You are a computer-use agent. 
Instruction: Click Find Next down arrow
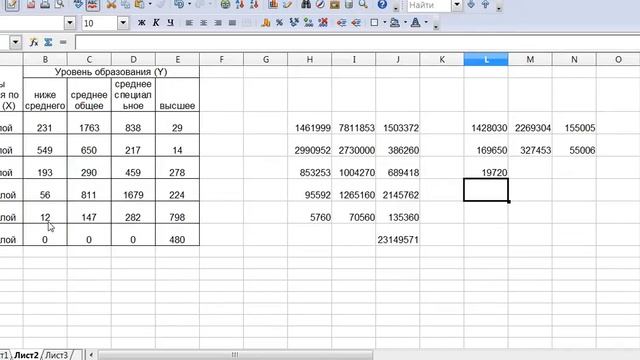(x=471, y=4)
